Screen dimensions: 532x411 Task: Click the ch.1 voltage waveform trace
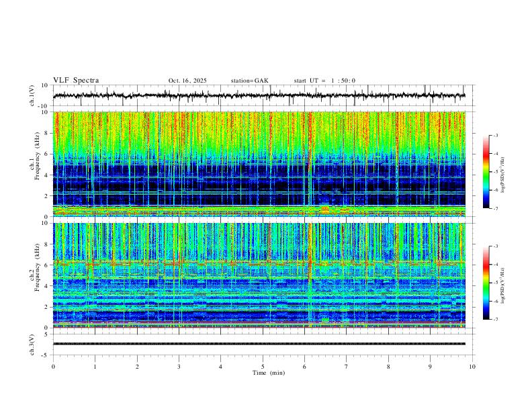pyautogui.click(x=259, y=95)
